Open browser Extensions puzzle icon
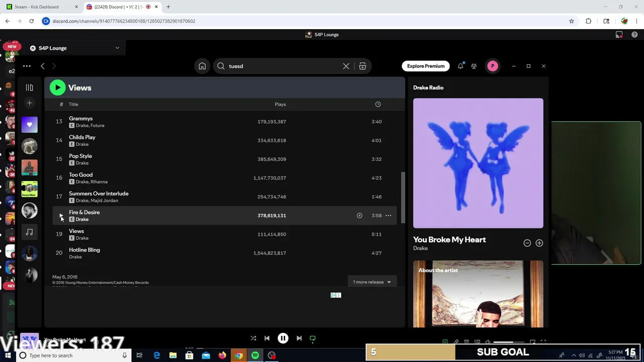Viewport: 644px width, 362px height. (x=589, y=21)
